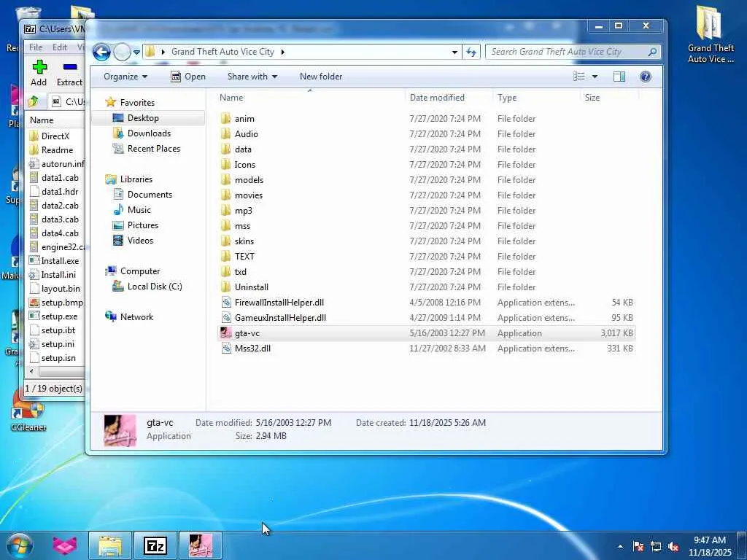Select the Audio folder icon
747x560 pixels.
226,134
